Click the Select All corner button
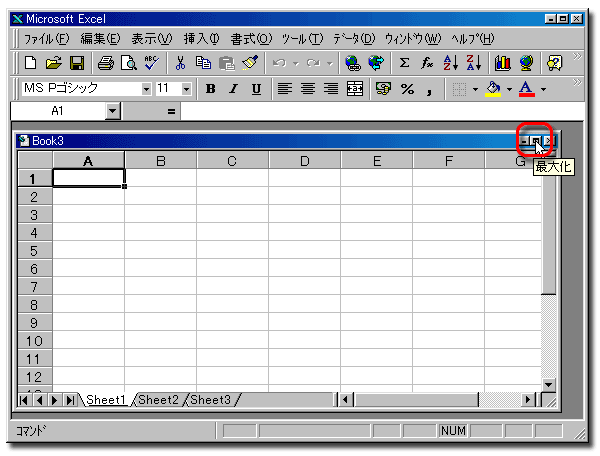Viewport: 600px width, 456px height. click(x=35, y=160)
